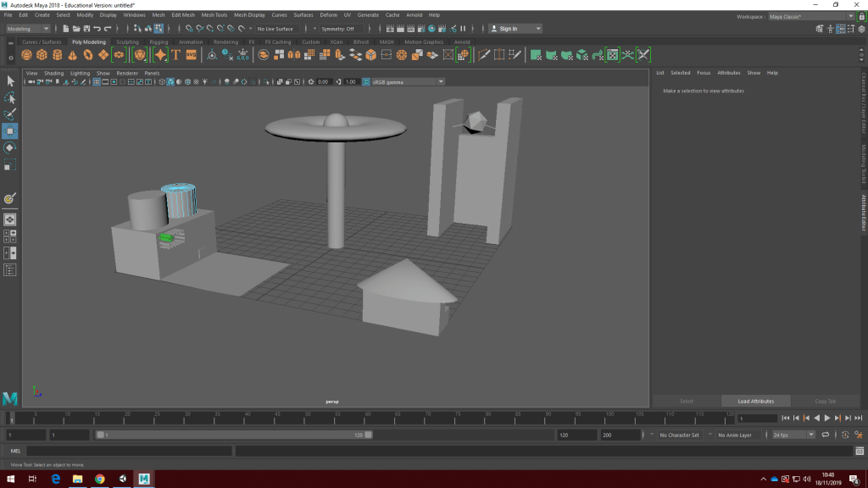
Task: Open the Mesh Tools menu
Action: click(x=214, y=15)
